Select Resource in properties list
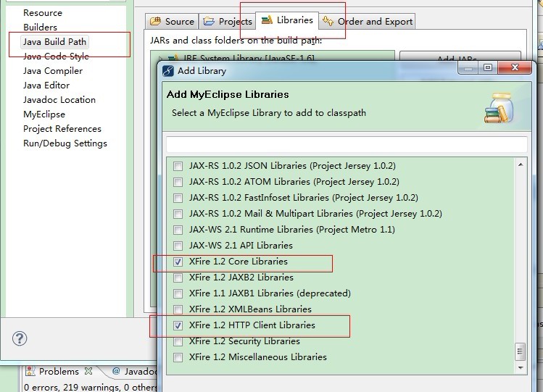 (43, 13)
